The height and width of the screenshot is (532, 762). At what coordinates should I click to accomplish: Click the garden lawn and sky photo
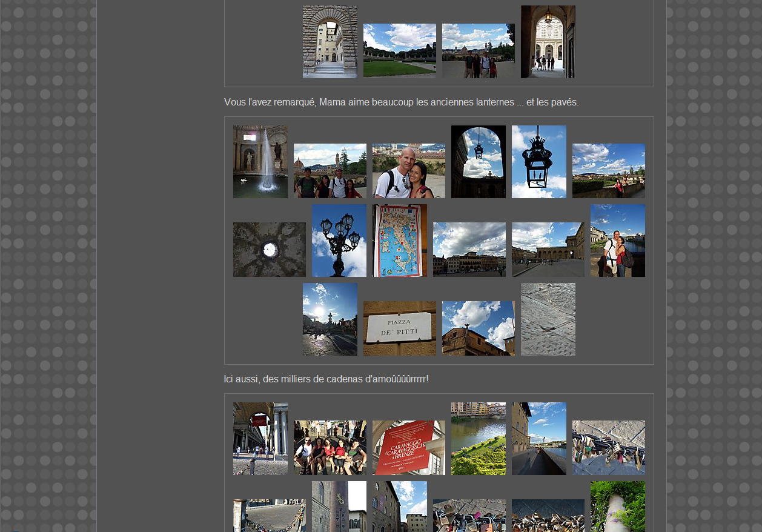tap(399, 51)
